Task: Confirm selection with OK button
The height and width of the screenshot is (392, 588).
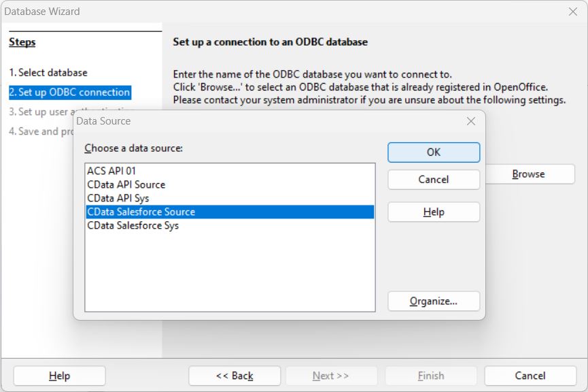Action: click(x=434, y=152)
